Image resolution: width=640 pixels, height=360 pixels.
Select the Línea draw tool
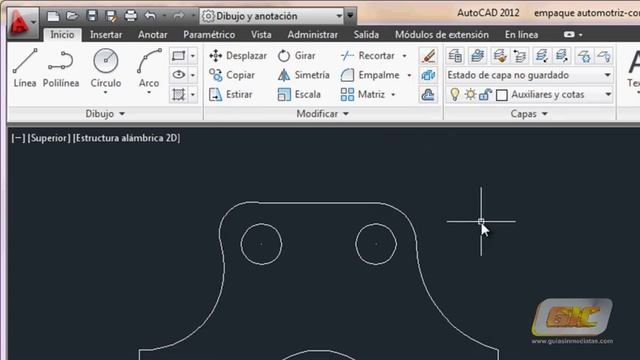(x=25, y=68)
